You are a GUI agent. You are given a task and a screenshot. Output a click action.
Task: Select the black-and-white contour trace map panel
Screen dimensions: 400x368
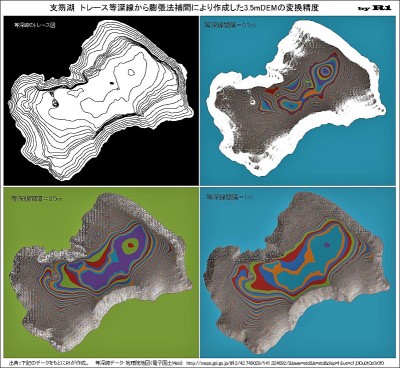pyautogui.click(x=101, y=101)
